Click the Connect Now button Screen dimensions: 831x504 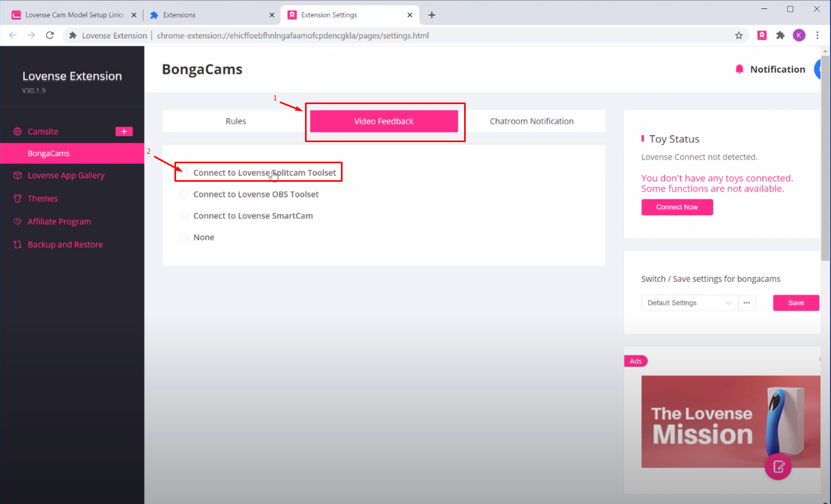677,207
